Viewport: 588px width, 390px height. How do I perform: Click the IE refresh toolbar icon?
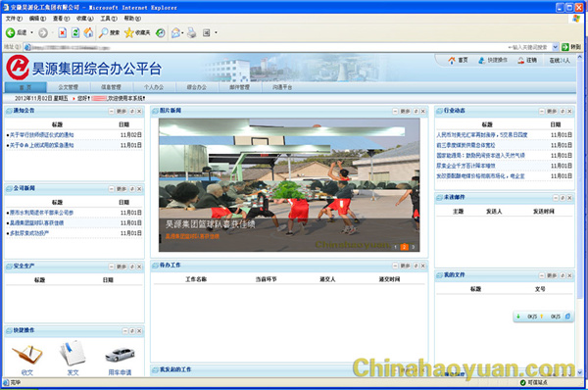pos(75,33)
